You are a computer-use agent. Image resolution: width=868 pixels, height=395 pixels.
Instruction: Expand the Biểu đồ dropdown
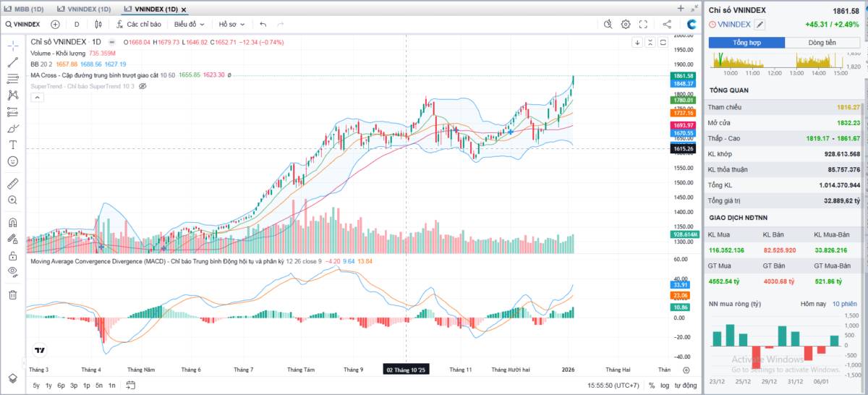point(190,24)
